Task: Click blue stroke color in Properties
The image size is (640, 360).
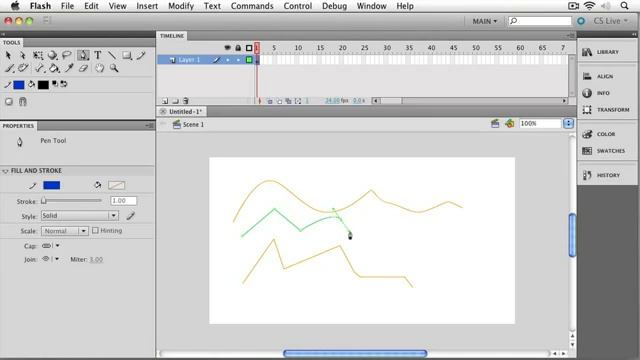Action: pos(51,185)
